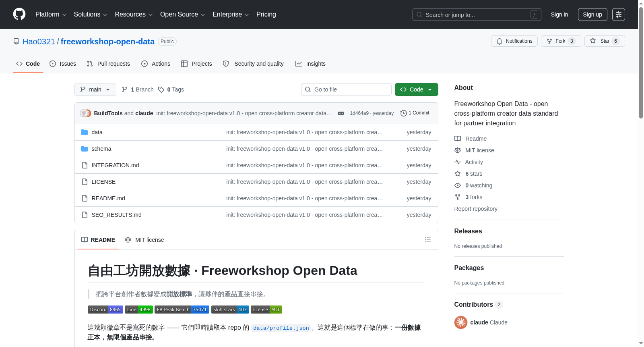Open the Readme book icon in About
The height and width of the screenshot is (347, 644).
click(458, 139)
